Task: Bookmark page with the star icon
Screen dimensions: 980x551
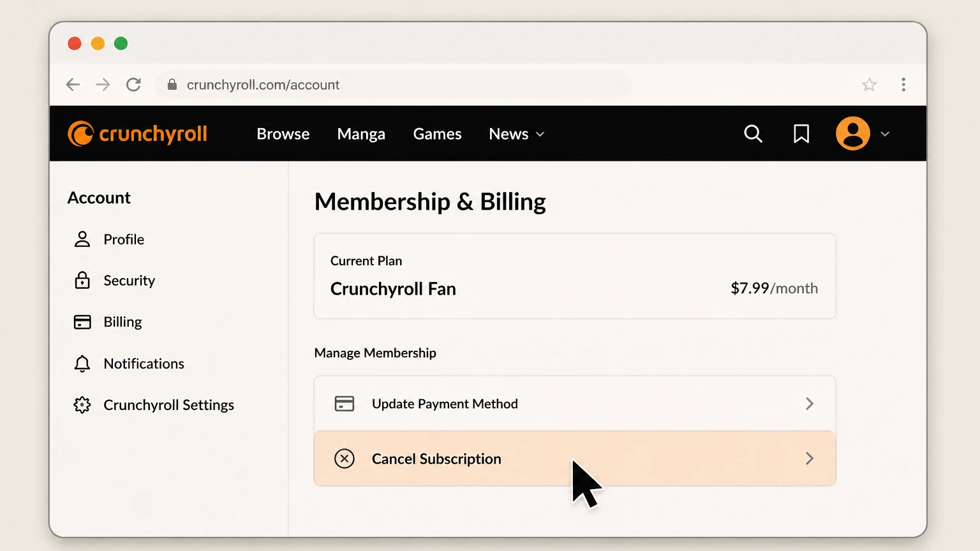Action: click(x=869, y=85)
